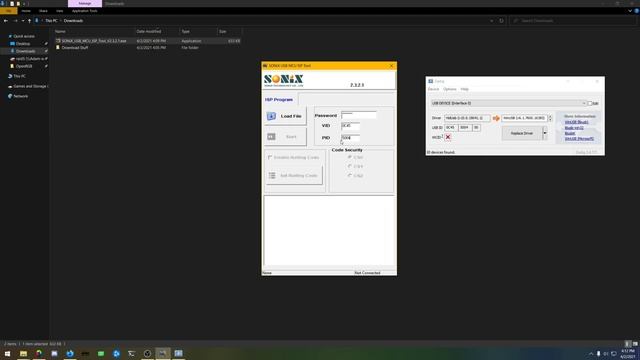Focus the Password input field
The image size is (640, 360).
coord(358,115)
